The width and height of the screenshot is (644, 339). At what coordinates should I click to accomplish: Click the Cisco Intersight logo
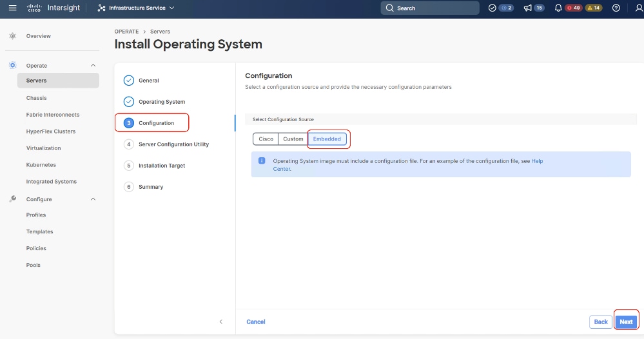[54, 8]
